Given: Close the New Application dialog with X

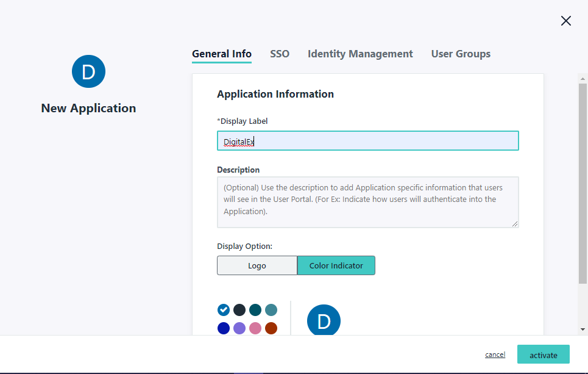Looking at the screenshot, I should (565, 21).
